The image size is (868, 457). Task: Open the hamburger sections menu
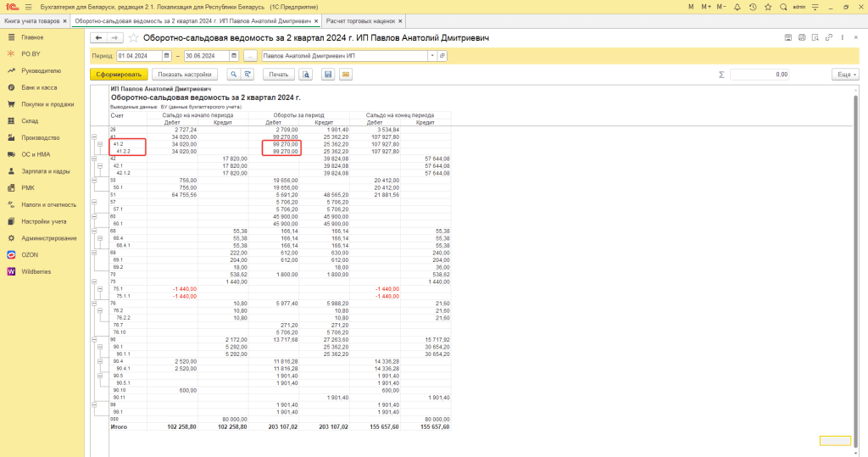pyautogui.click(x=28, y=7)
